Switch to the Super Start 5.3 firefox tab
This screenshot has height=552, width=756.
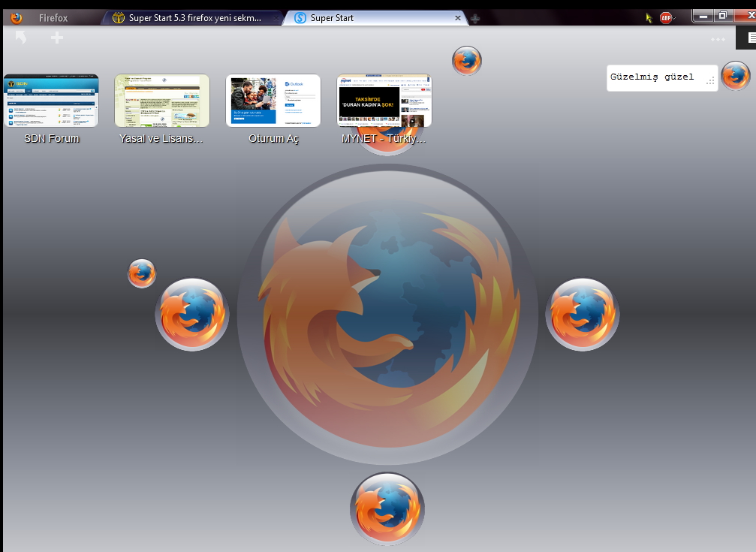click(193, 18)
